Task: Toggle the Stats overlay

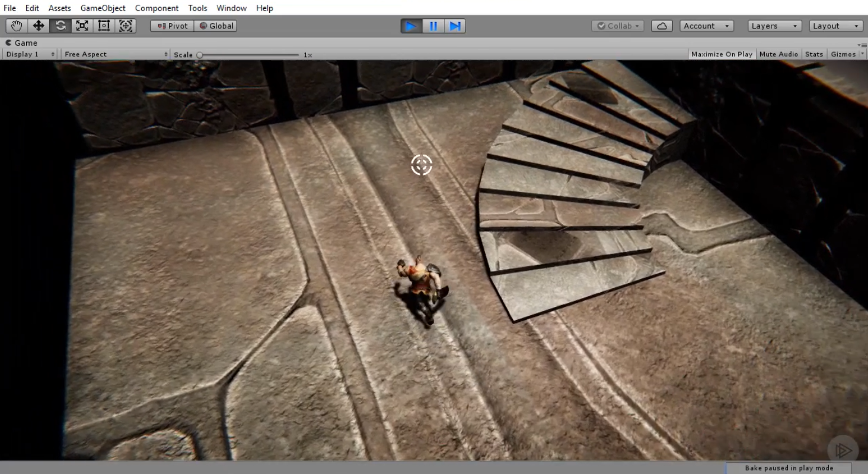Action: coord(814,55)
